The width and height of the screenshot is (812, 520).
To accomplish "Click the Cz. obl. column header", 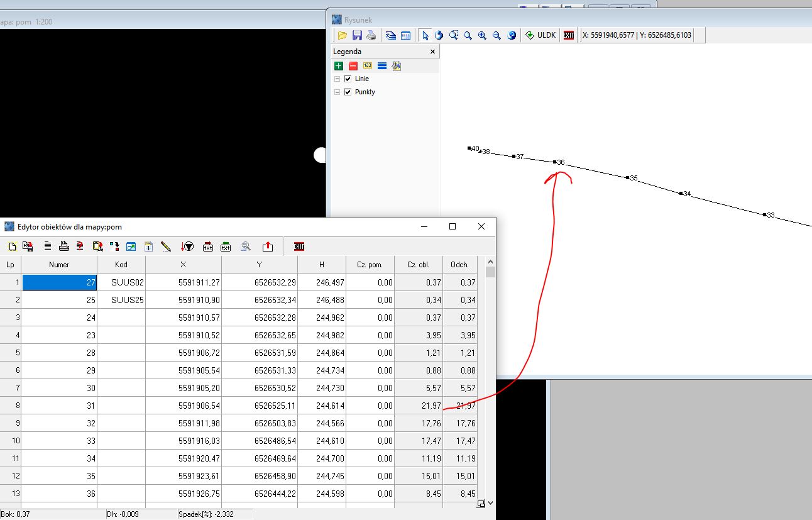I will (418, 265).
